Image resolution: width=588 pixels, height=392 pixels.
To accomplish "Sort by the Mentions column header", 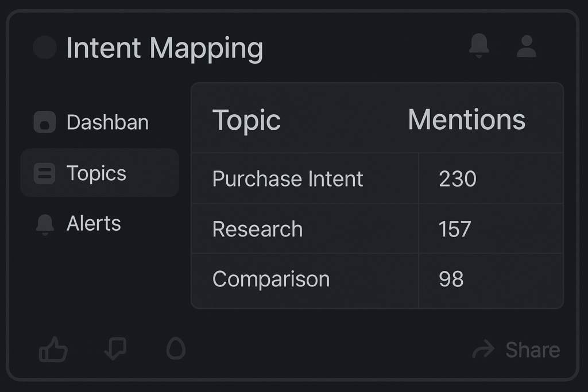I will 466,120.
